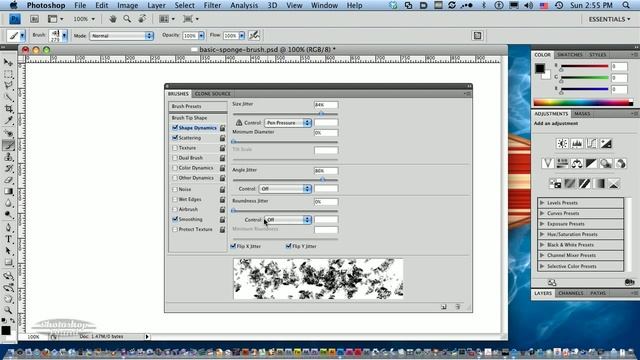Image resolution: width=640 pixels, height=360 pixels.
Task: Click the Zoom magnifier in application bar
Action: tap(127, 19)
